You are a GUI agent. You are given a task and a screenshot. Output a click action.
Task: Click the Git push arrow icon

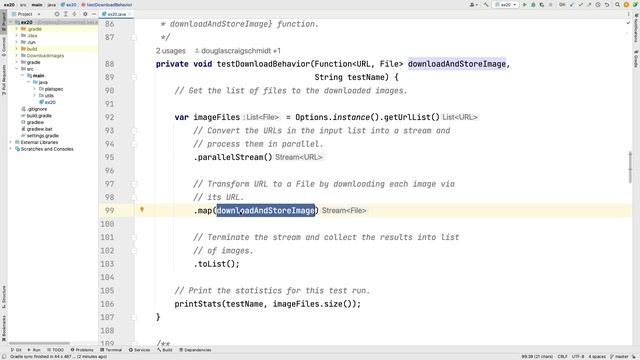tap(589, 4)
